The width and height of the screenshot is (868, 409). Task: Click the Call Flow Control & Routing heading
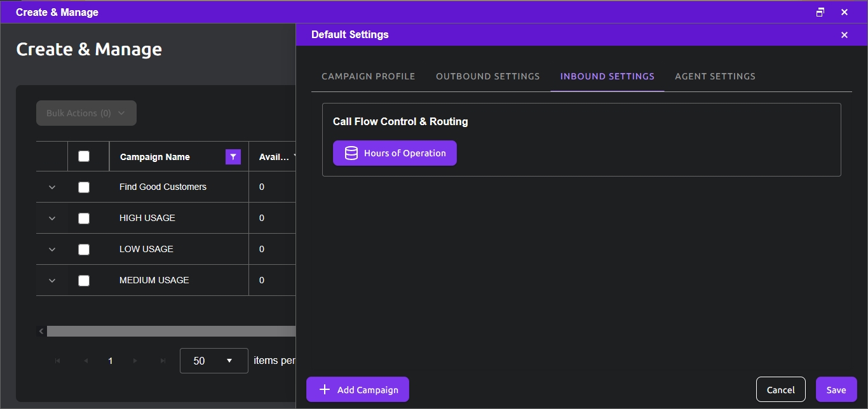(x=400, y=121)
